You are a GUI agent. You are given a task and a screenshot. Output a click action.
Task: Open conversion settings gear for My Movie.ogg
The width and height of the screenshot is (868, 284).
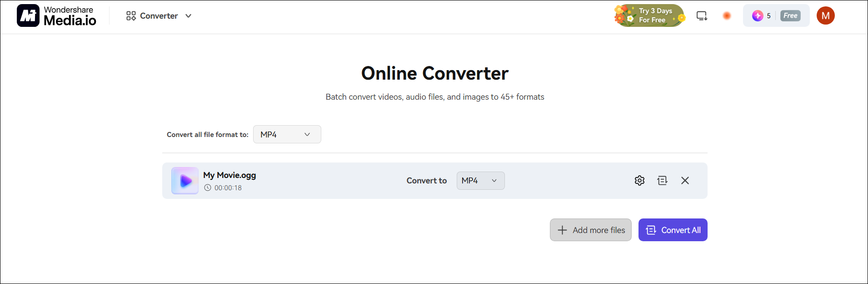(639, 181)
